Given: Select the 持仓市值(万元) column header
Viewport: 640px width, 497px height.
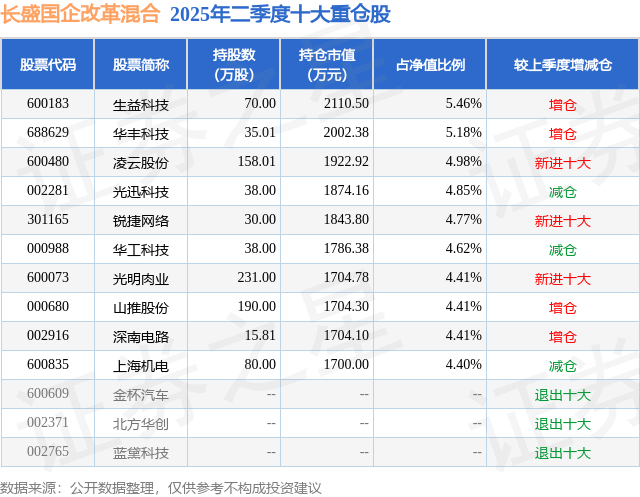Looking at the screenshot, I should pos(327,64).
